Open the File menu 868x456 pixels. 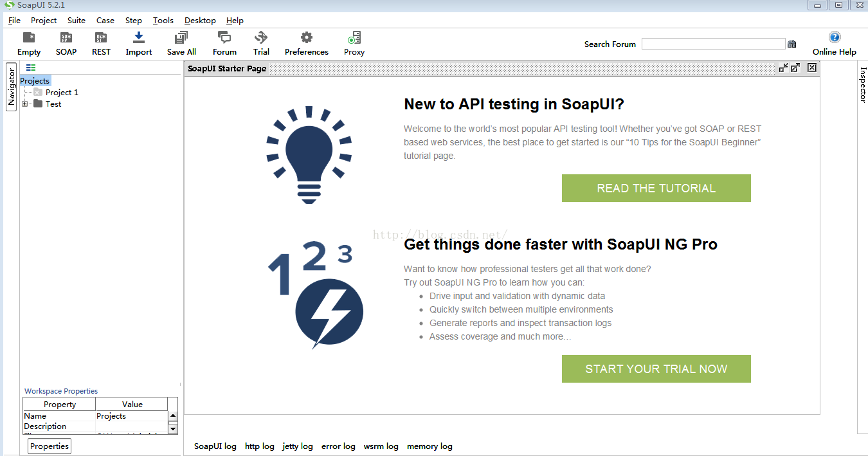[x=14, y=20]
